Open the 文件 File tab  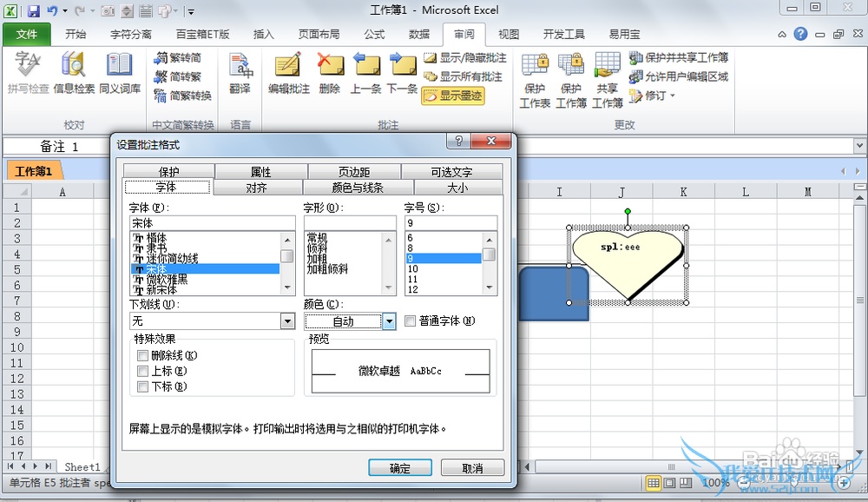[27, 35]
